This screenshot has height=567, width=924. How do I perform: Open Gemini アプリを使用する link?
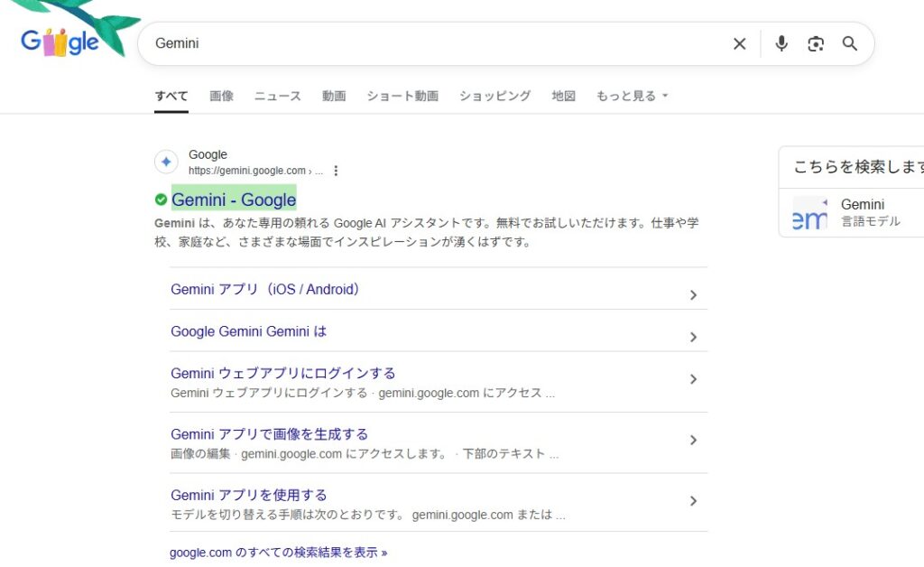(x=249, y=495)
